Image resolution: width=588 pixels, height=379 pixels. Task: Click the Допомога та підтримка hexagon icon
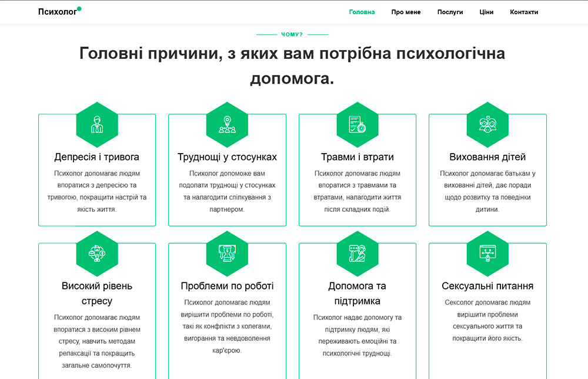(x=358, y=254)
